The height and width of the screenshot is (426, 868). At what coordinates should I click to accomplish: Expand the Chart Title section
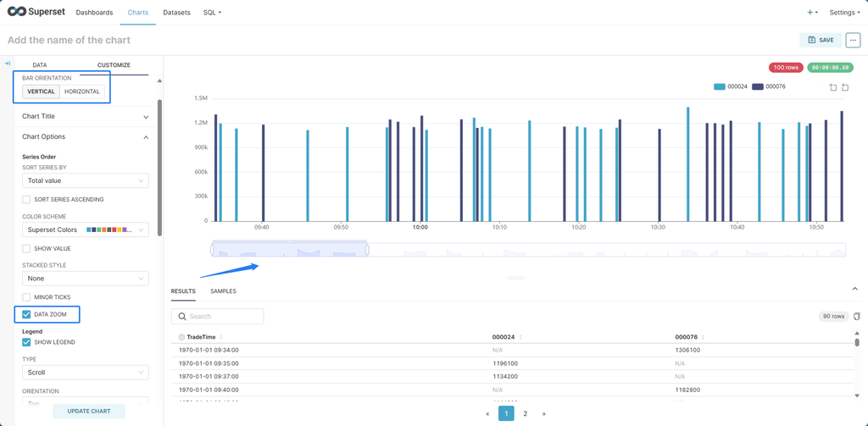click(85, 116)
